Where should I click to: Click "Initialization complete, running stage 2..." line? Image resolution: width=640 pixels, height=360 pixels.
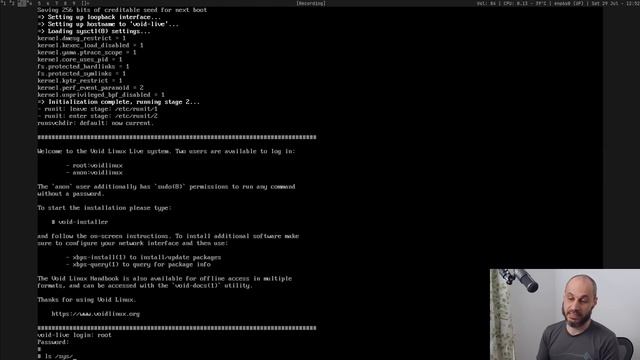[119, 102]
